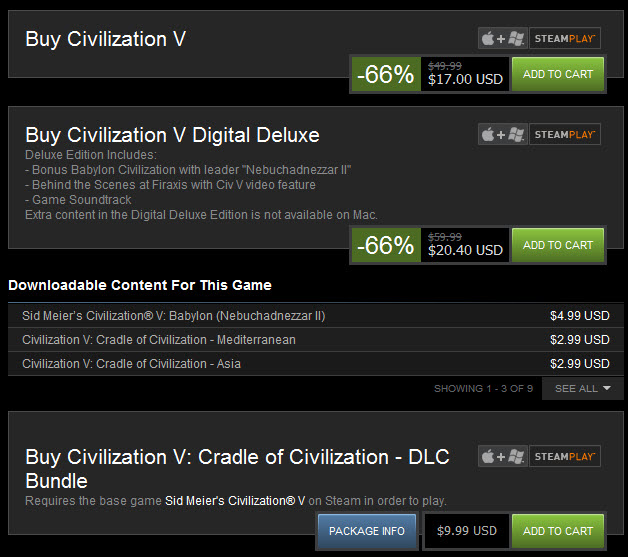The height and width of the screenshot is (557, 628).
Task: Click Sid Meier's Civilization V base game link
Action: [235, 501]
